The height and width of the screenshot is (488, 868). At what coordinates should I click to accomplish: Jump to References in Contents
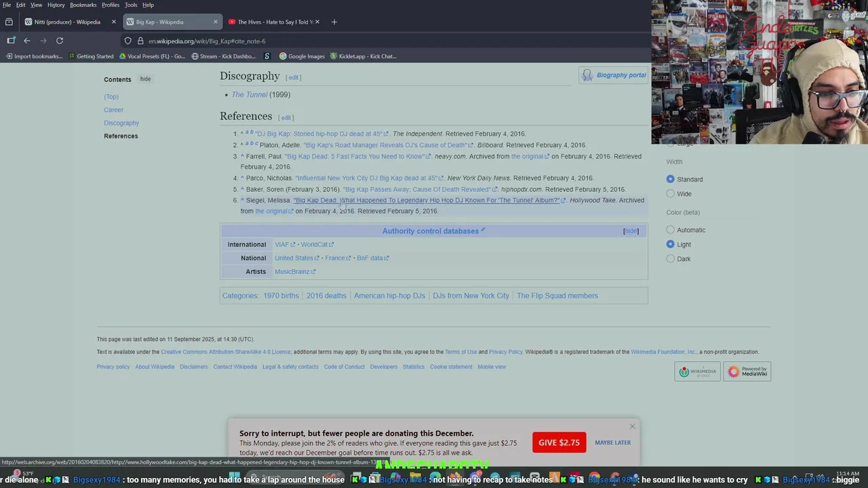[x=121, y=136]
